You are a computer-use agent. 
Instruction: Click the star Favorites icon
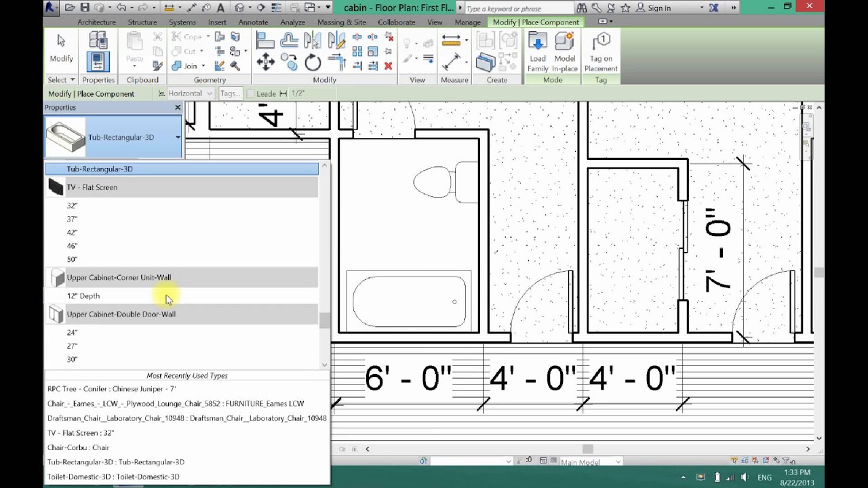click(x=625, y=8)
